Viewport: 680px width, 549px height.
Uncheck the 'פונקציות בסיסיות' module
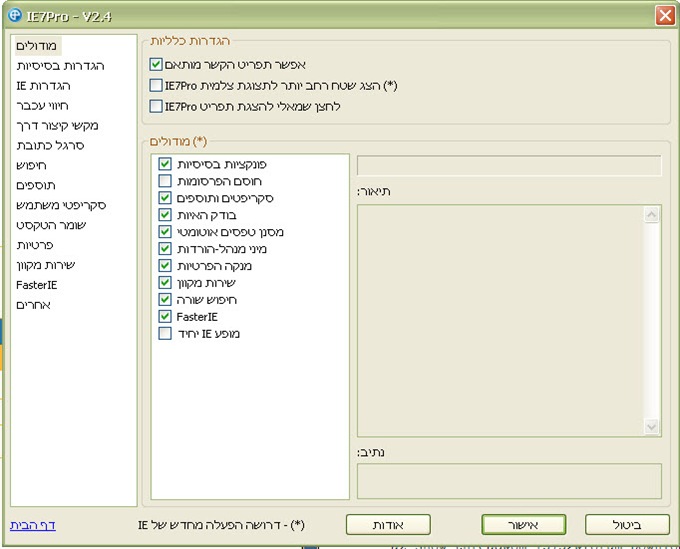pyautogui.click(x=166, y=163)
